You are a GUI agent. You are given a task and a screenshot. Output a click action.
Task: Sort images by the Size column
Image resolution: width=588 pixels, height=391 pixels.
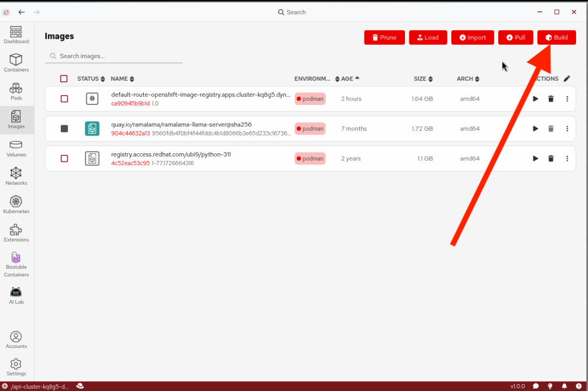(x=423, y=79)
